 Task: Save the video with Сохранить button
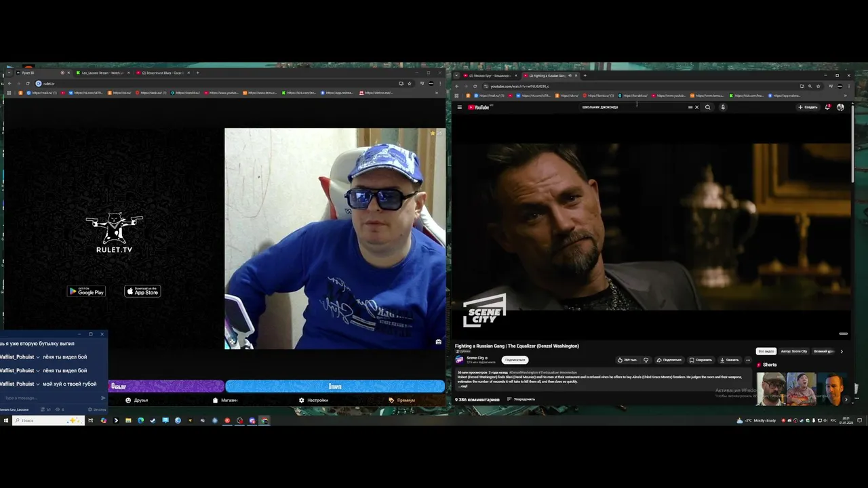point(701,360)
